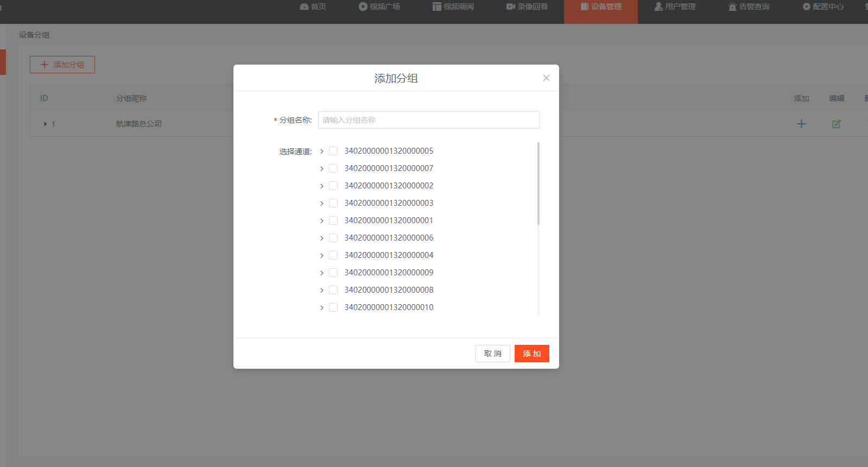Open the 告警查询 menu
868x467 pixels.
pyautogui.click(x=749, y=7)
